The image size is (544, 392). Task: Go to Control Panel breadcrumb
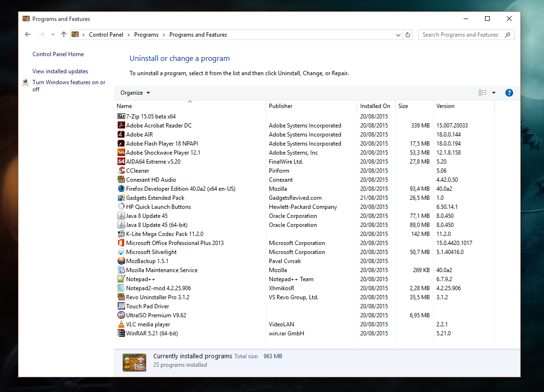(106, 35)
